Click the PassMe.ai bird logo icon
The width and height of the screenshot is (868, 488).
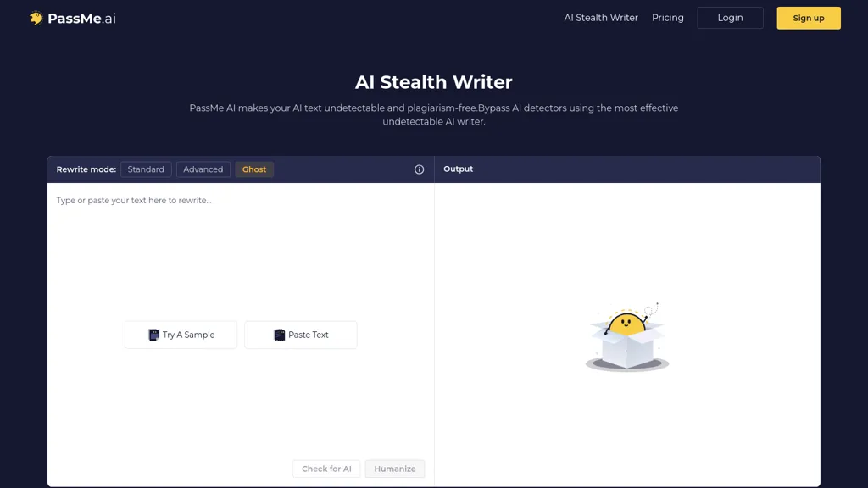point(36,18)
